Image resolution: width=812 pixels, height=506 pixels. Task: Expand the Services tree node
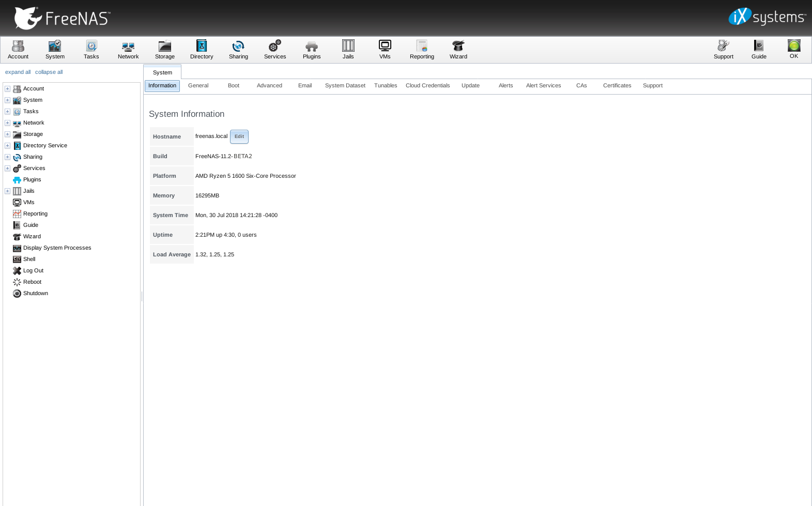tap(8, 168)
